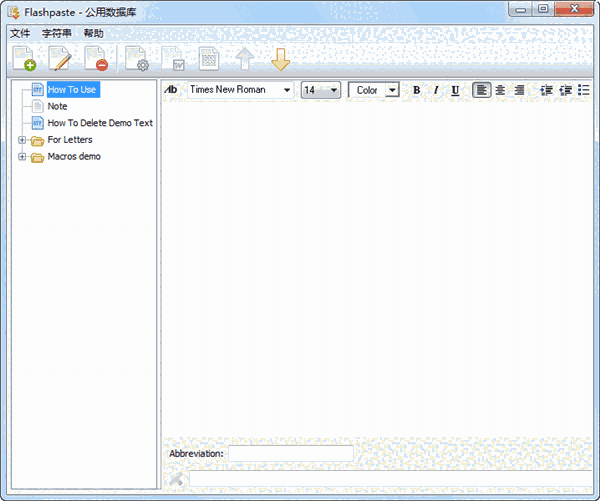Click the document with macro icon
Screen dimensions: 600x501
pyautogui.click(x=173, y=59)
